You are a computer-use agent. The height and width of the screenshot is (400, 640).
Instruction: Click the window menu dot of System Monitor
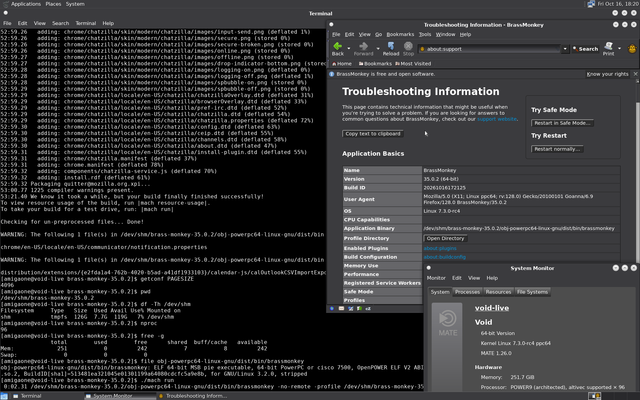(429, 268)
